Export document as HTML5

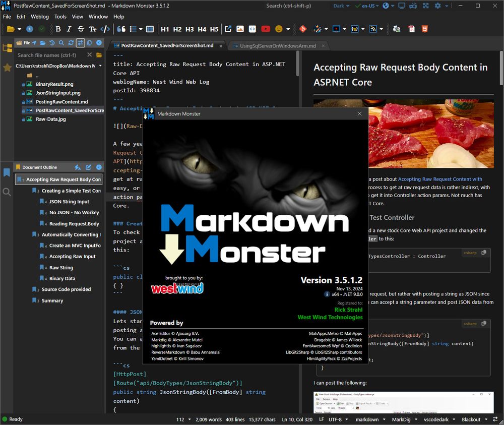[424, 29]
